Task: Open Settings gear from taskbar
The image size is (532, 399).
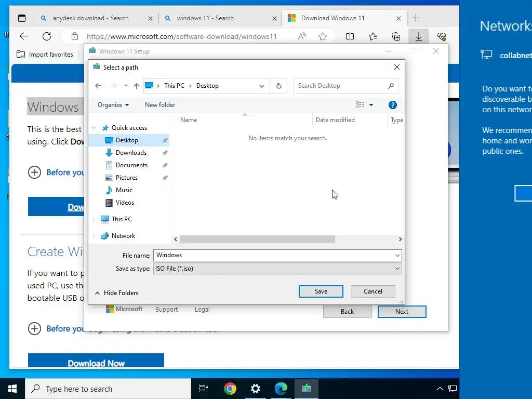Action: 256,389
